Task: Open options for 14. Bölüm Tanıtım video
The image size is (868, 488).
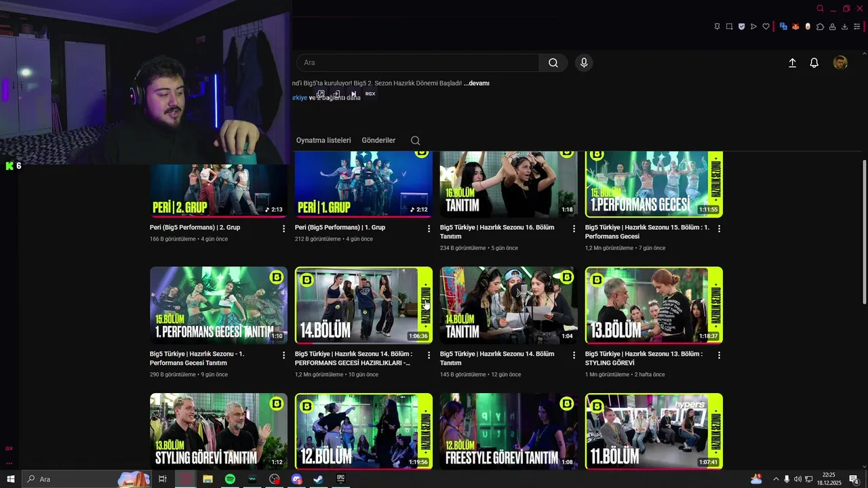Action: point(574,355)
